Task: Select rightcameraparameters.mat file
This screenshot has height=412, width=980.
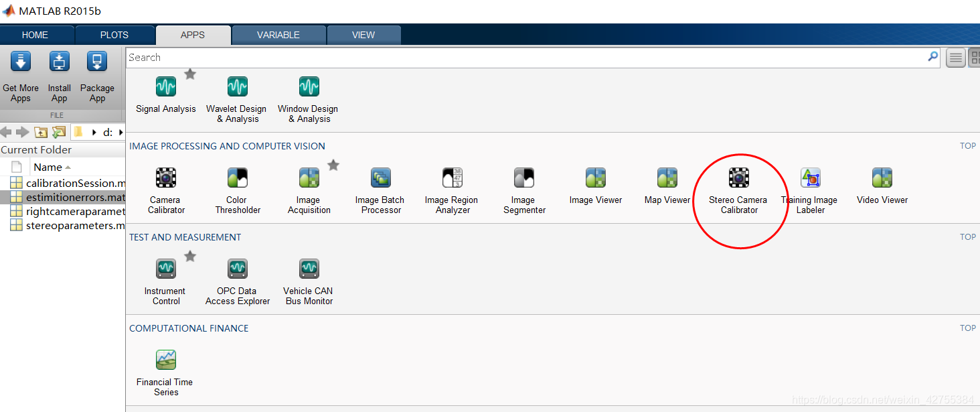Action: [63, 211]
